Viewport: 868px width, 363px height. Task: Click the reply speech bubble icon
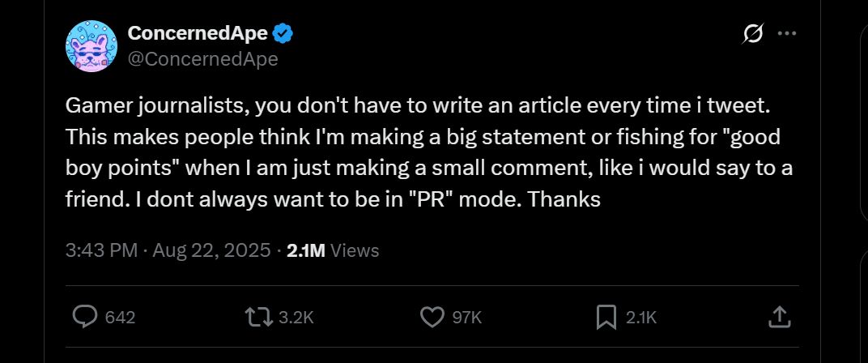point(85,317)
